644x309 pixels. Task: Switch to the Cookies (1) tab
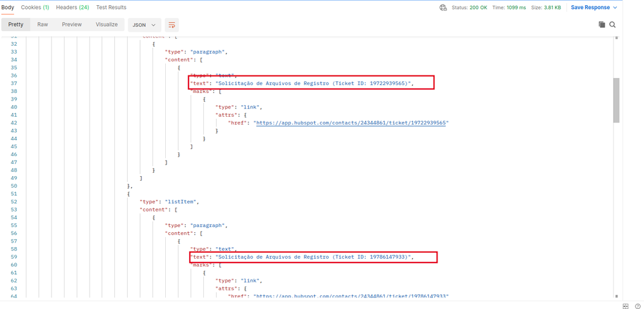pos(35,7)
